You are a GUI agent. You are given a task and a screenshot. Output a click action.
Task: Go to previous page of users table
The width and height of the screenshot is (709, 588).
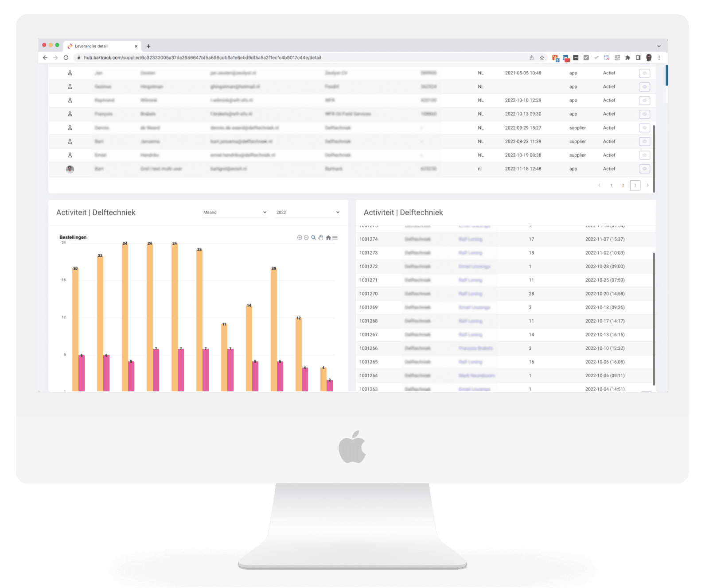tap(600, 186)
